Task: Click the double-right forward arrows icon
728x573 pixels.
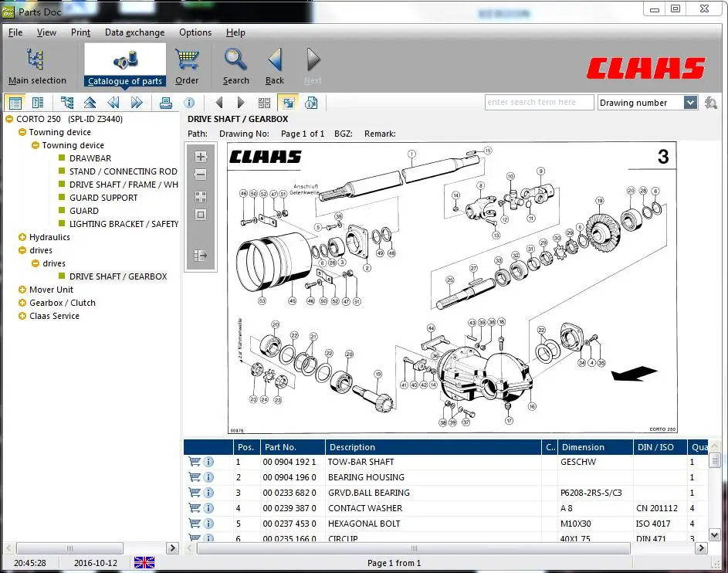Action: coord(137,103)
